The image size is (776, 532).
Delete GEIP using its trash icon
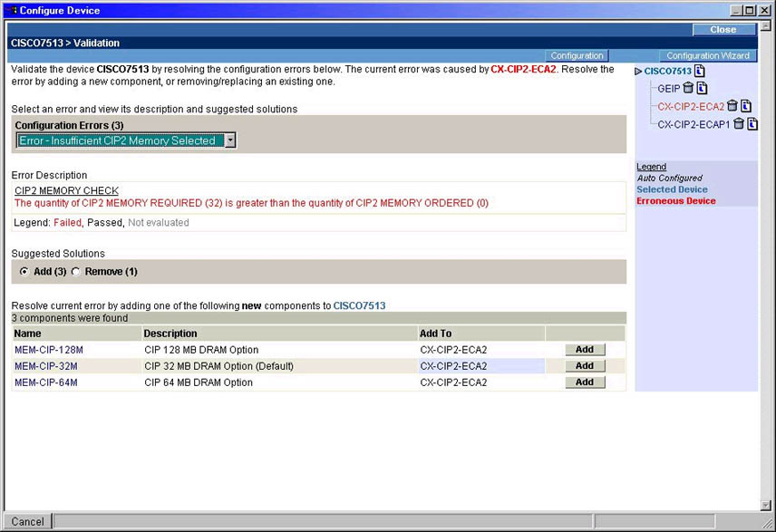[688, 88]
